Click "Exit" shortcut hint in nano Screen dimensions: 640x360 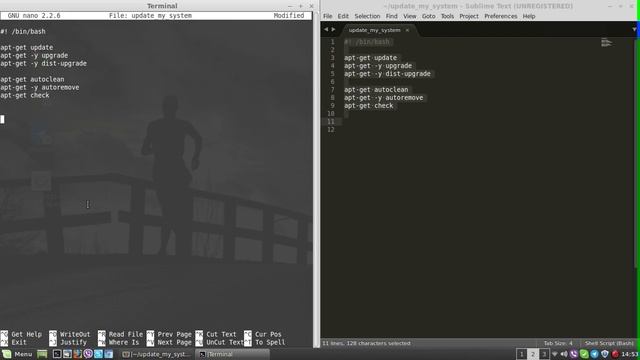(x=19, y=342)
